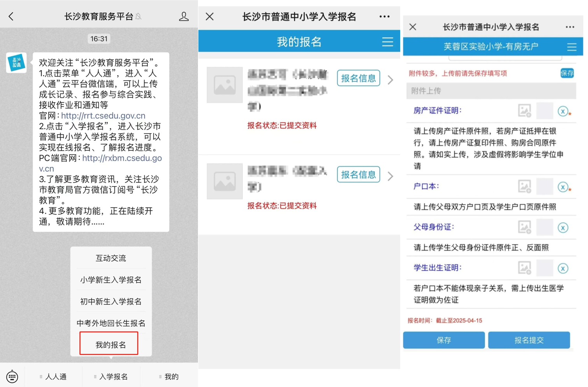Viewport: 588px width, 387px height.
Task: Remove the 户口本 attachment
Action: click(563, 187)
